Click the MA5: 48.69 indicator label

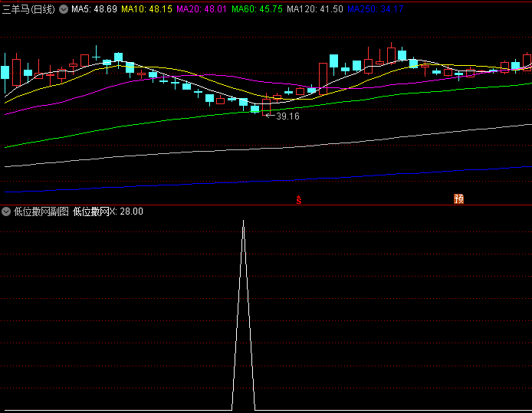(x=94, y=9)
